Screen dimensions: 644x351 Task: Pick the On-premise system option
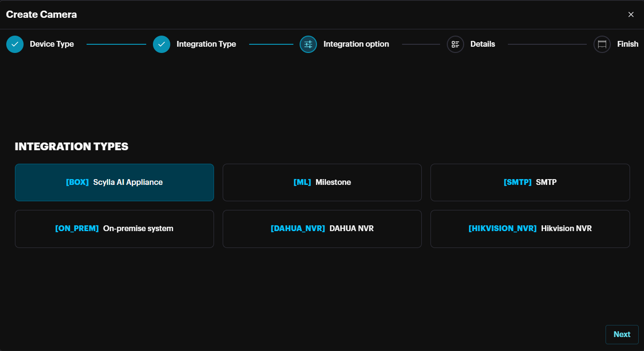tap(114, 229)
